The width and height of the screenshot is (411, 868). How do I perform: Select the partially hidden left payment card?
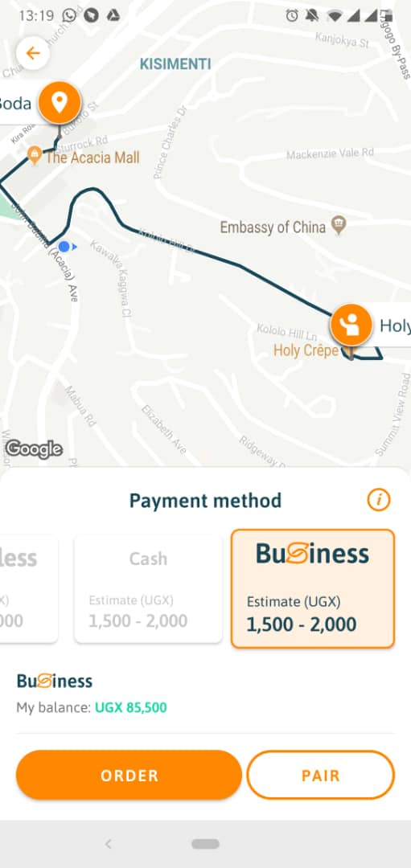pyautogui.click(x=28, y=589)
